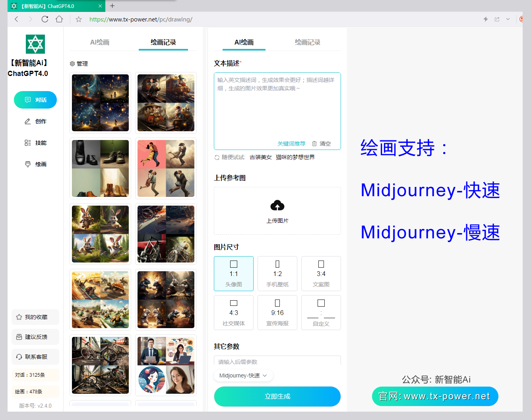Viewport: 531px width, 420px height.
Task: Try the 古装美女 suggestion
Action: [x=261, y=157]
